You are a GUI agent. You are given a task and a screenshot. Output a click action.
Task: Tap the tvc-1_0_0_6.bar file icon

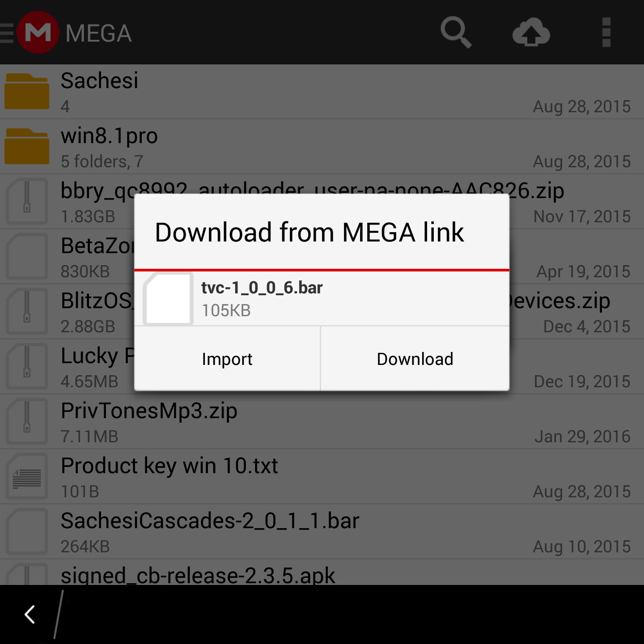point(168,298)
